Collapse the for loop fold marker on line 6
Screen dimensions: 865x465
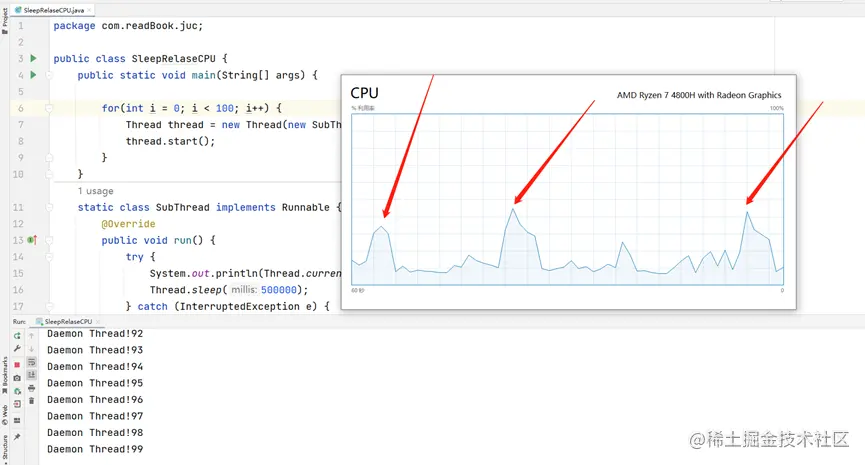click(49, 108)
